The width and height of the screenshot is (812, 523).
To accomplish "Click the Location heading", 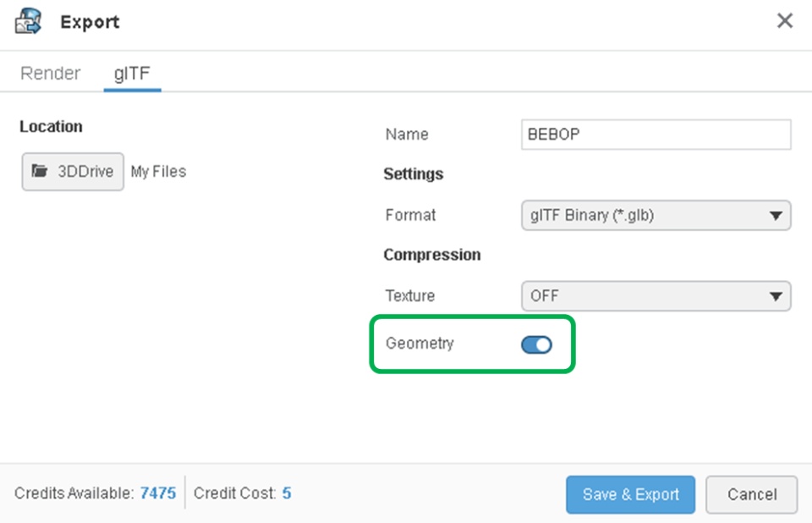I will click(51, 127).
